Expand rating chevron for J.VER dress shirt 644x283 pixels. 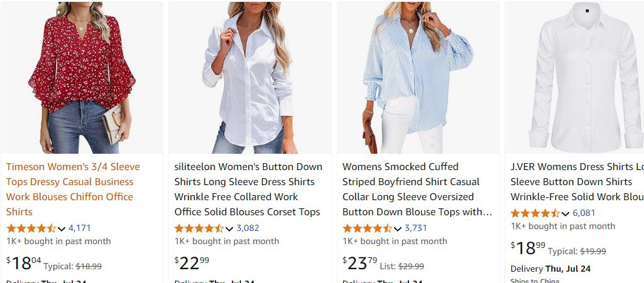(x=565, y=213)
